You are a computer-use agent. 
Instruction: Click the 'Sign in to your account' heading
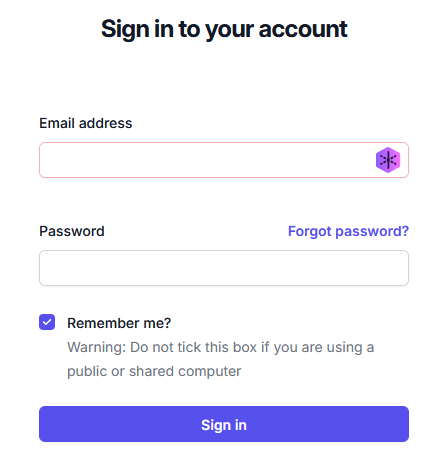[224, 29]
